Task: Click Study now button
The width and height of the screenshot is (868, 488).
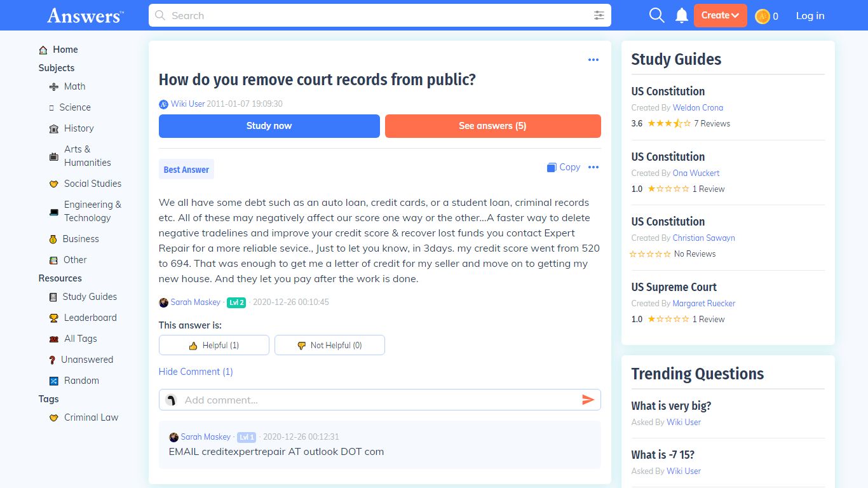Action: pyautogui.click(x=269, y=126)
